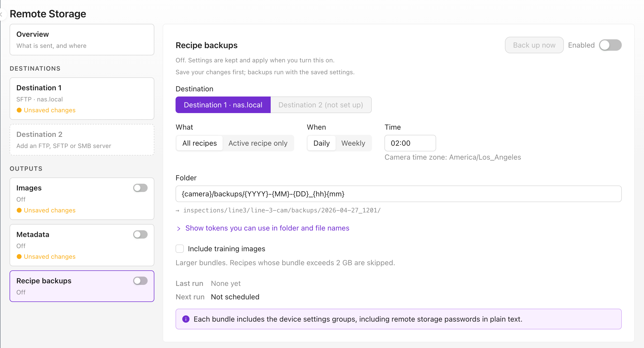Viewport: 644px width, 348px height.
Task: Choose Daily schedule
Action: point(322,143)
